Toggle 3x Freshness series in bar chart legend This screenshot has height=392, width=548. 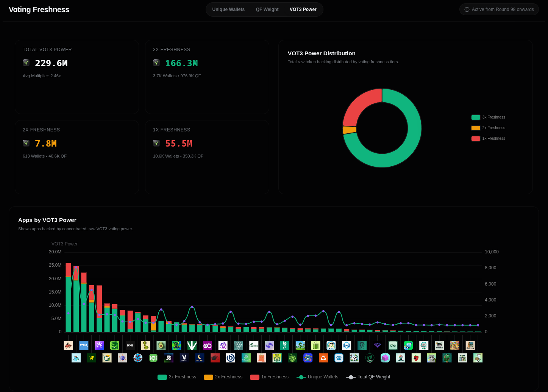click(177, 377)
